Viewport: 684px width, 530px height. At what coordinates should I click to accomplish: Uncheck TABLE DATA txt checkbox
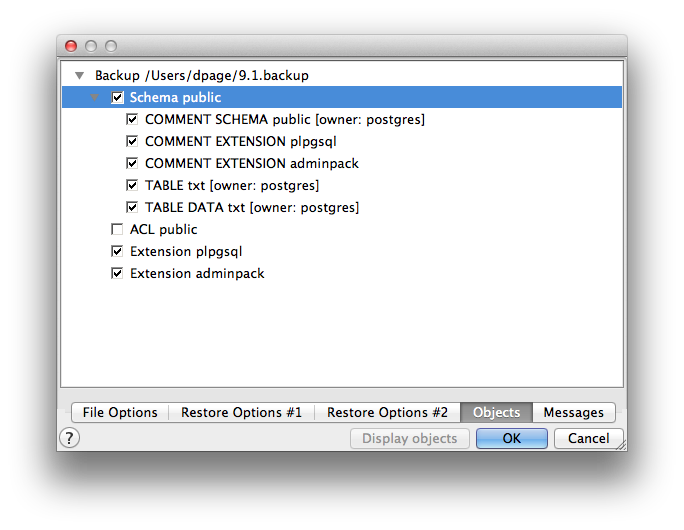[133, 208]
